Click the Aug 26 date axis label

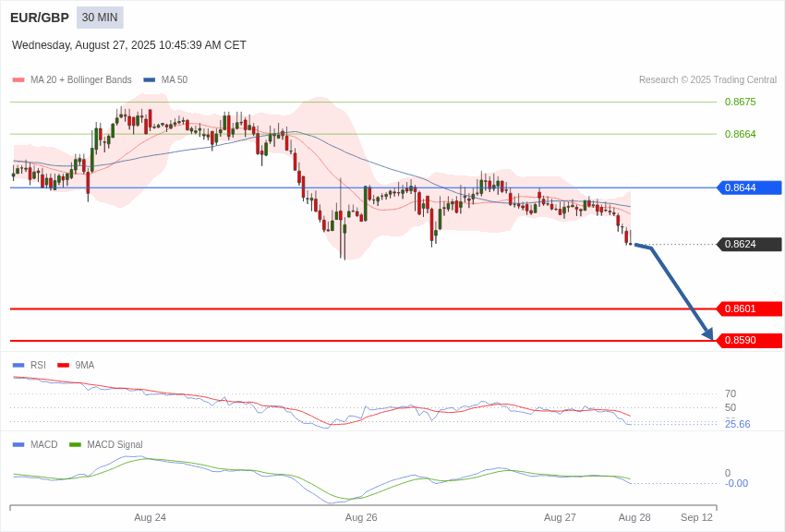tap(361, 517)
